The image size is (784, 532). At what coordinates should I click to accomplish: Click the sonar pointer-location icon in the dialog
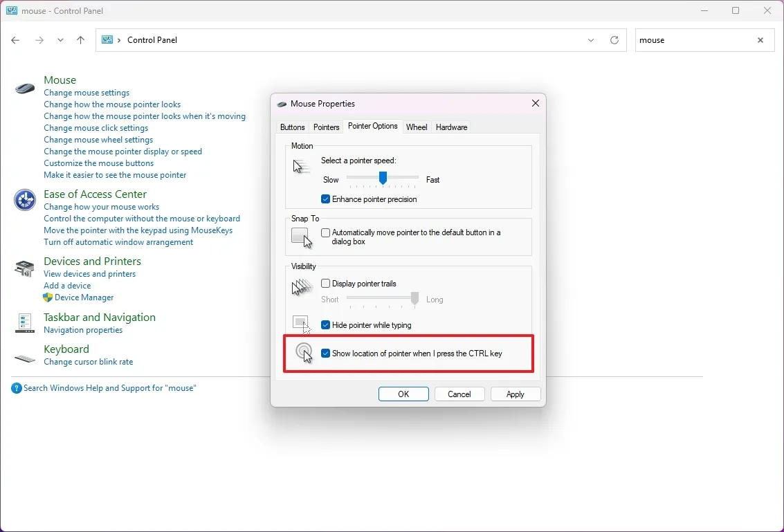click(304, 353)
